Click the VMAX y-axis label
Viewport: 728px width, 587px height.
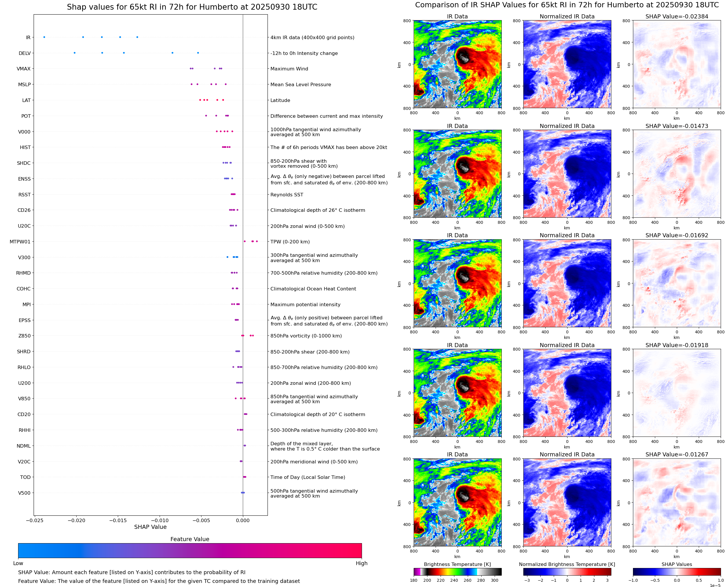pyautogui.click(x=24, y=69)
